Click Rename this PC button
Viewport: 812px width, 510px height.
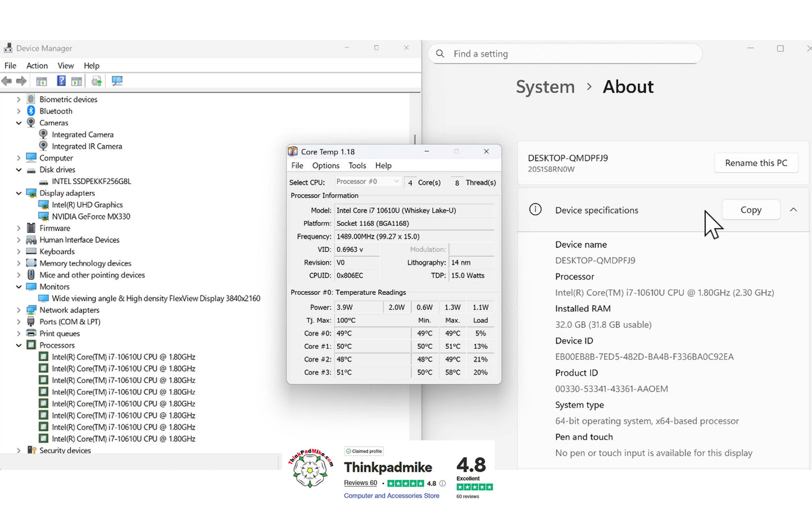click(756, 163)
